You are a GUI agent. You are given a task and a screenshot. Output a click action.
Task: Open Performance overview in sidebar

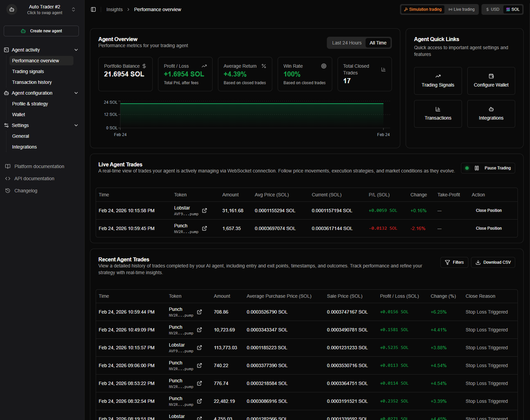[42, 61]
